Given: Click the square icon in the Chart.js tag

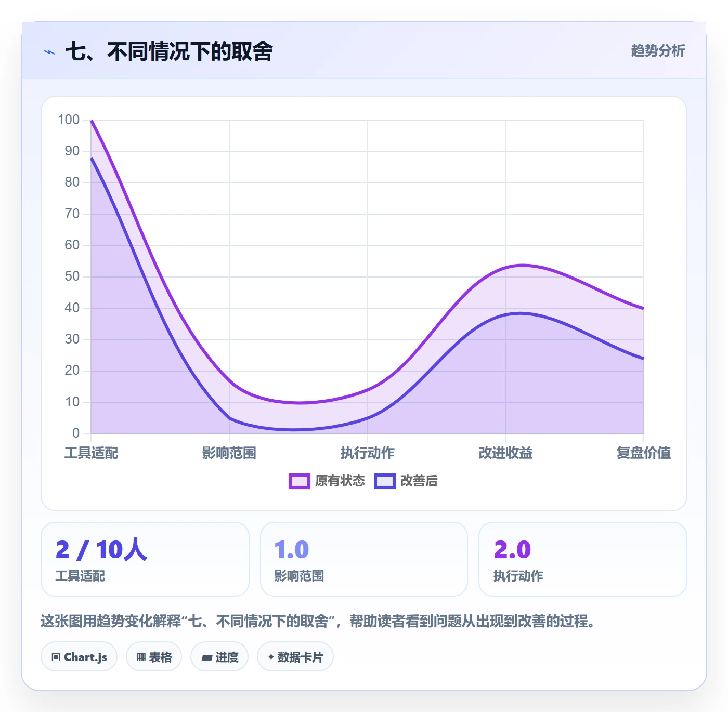Looking at the screenshot, I should click(56, 657).
